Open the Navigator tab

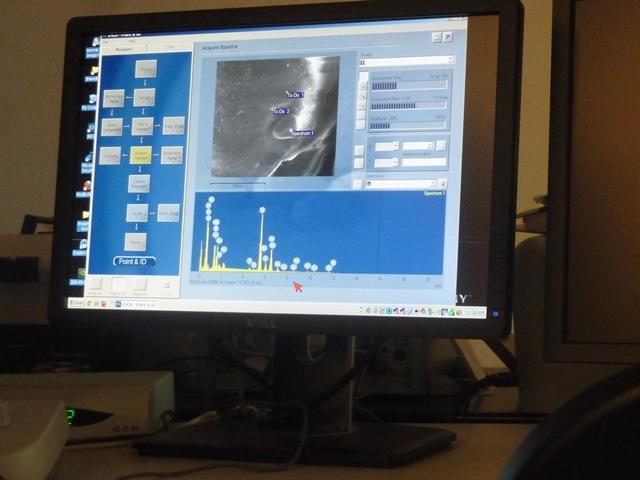pos(124,49)
